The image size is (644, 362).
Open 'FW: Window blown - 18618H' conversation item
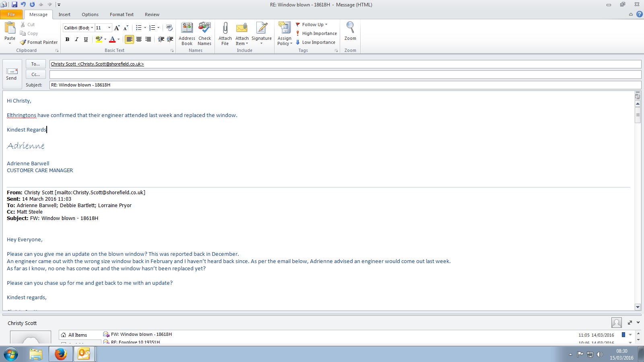click(141, 334)
